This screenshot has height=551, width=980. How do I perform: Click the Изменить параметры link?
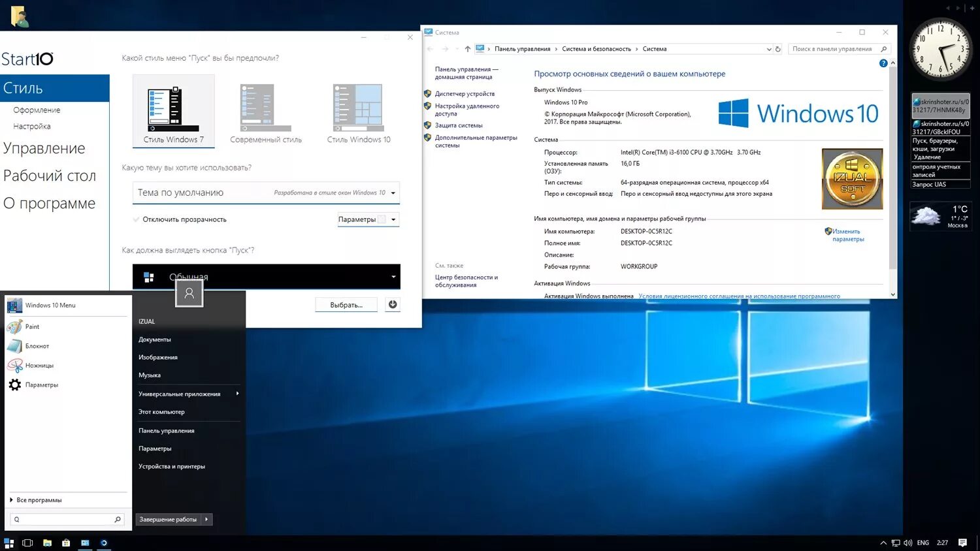tap(847, 235)
